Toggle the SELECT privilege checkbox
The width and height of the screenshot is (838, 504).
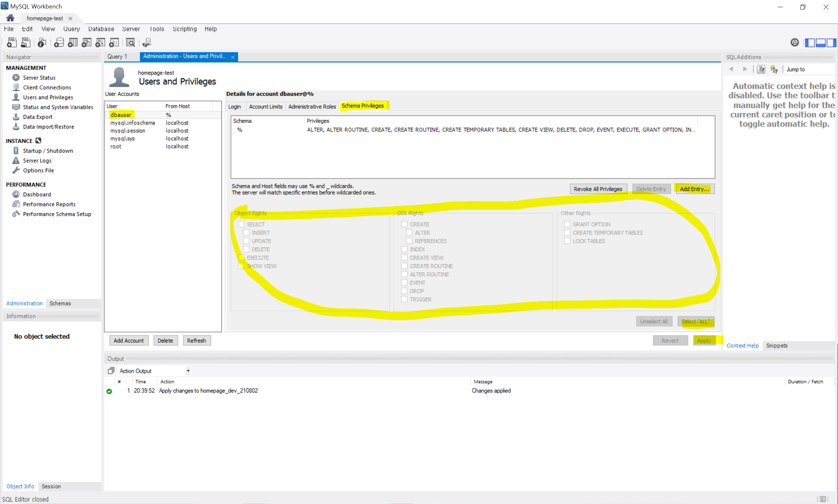pos(241,224)
